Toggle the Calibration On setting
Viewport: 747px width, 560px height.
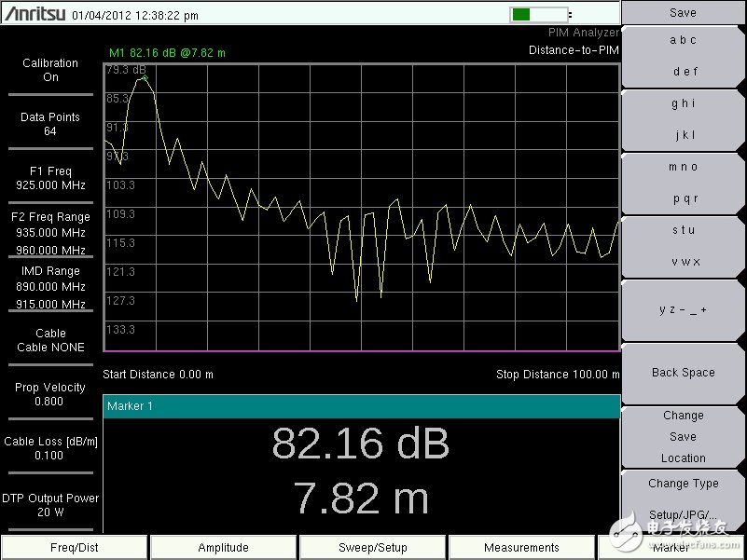click(50, 71)
